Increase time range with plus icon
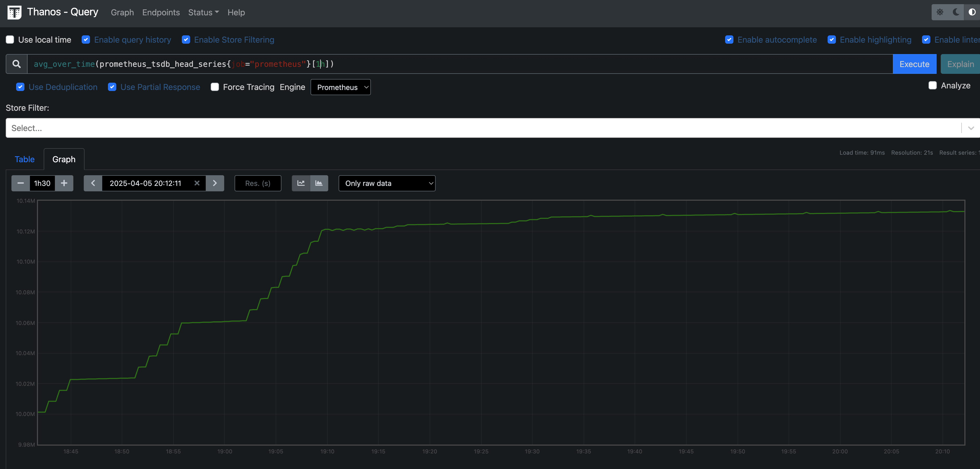The height and width of the screenshot is (469, 980). [64, 183]
